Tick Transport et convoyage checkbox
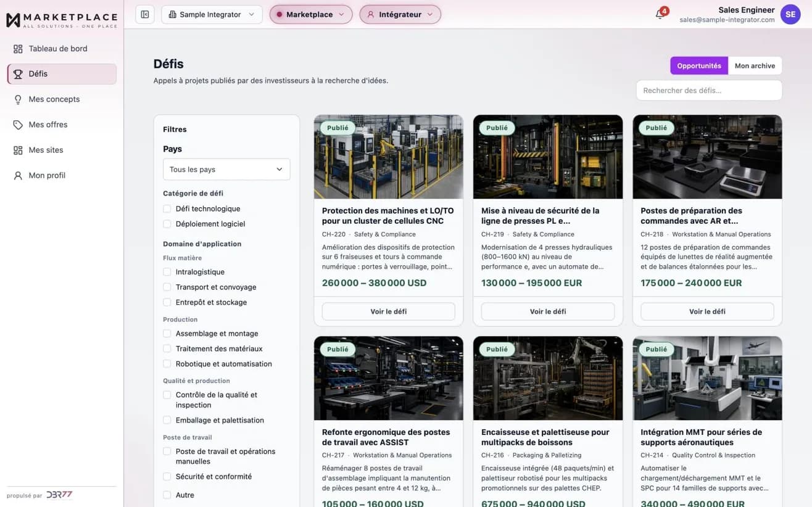812x507 pixels. (x=167, y=287)
